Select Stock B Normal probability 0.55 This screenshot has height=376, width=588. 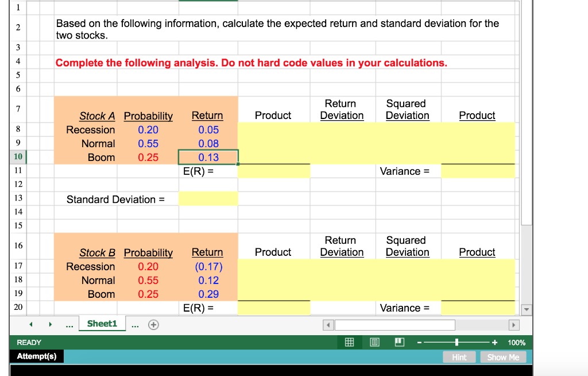148,280
